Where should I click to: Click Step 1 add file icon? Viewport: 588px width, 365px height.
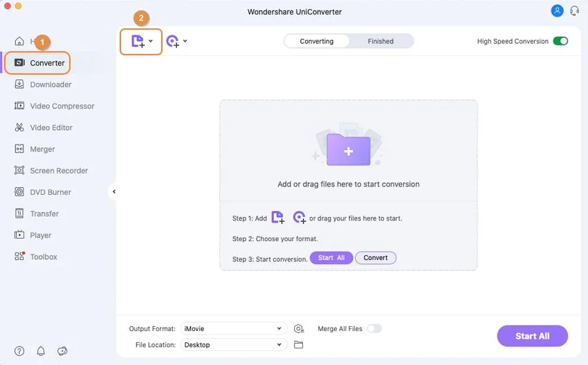(278, 217)
